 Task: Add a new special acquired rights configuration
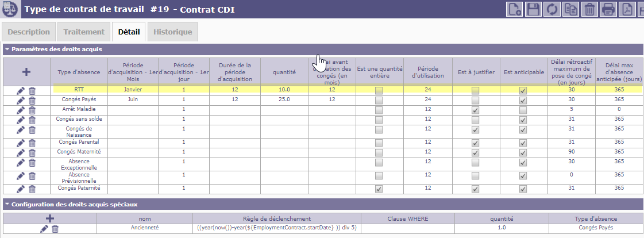click(x=50, y=218)
